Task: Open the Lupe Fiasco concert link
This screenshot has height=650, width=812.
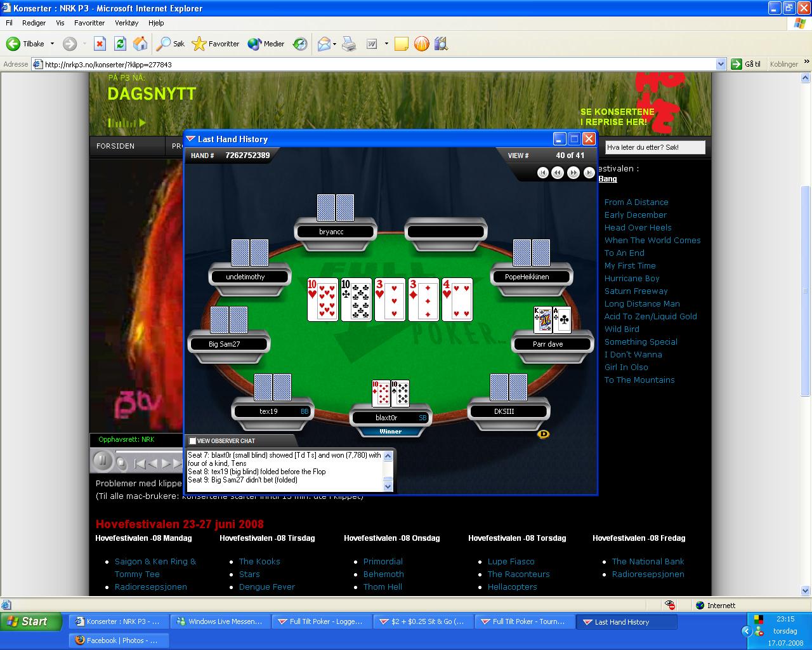Action: click(511, 561)
